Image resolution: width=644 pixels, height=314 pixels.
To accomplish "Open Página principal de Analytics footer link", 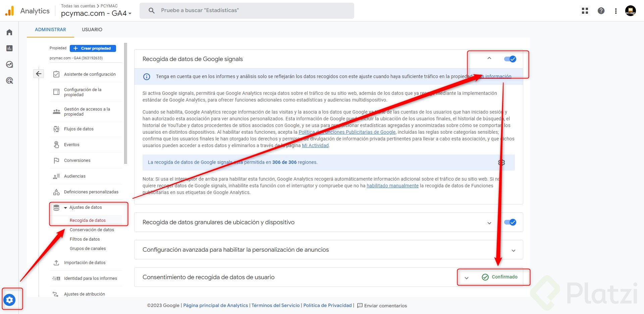I will pyautogui.click(x=216, y=305).
